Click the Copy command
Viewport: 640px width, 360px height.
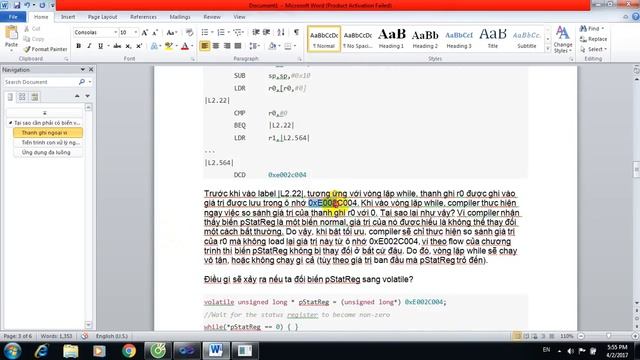[x=33, y=39]
